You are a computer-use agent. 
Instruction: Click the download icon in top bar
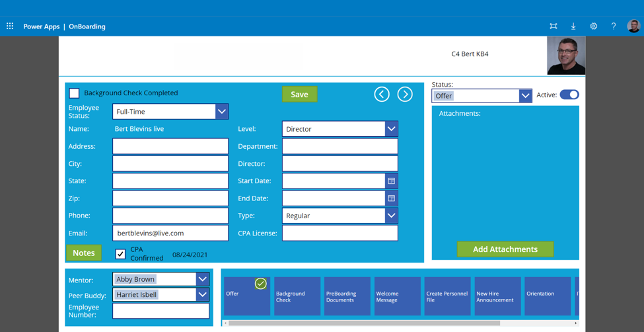coord(573,26)
